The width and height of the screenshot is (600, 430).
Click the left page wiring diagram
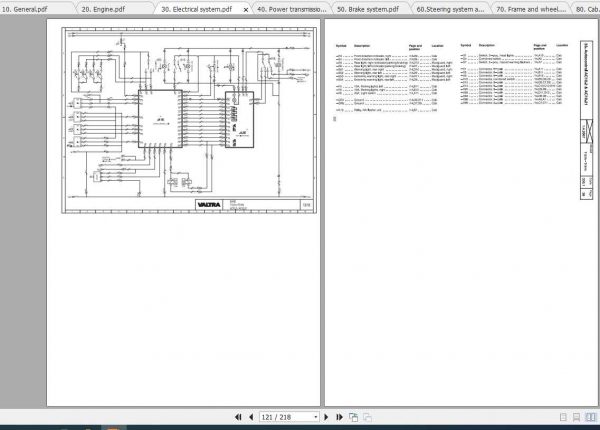tap(189, 120)
